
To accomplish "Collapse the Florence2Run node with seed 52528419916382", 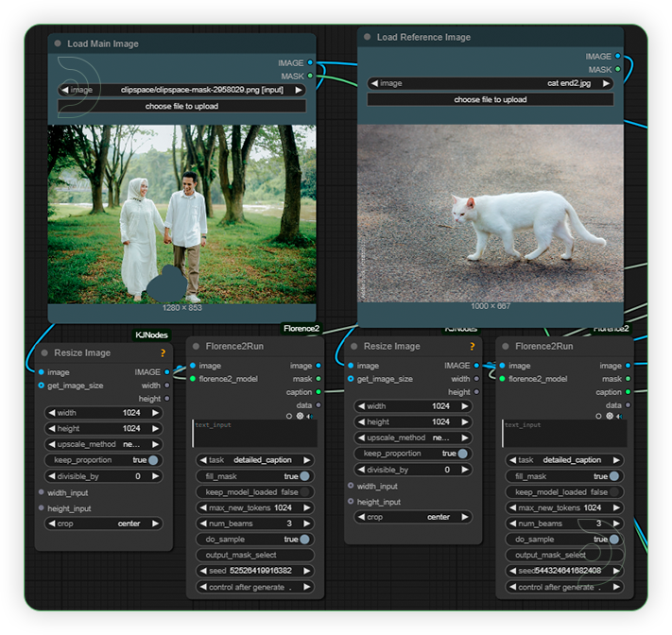I will (196, 346).
